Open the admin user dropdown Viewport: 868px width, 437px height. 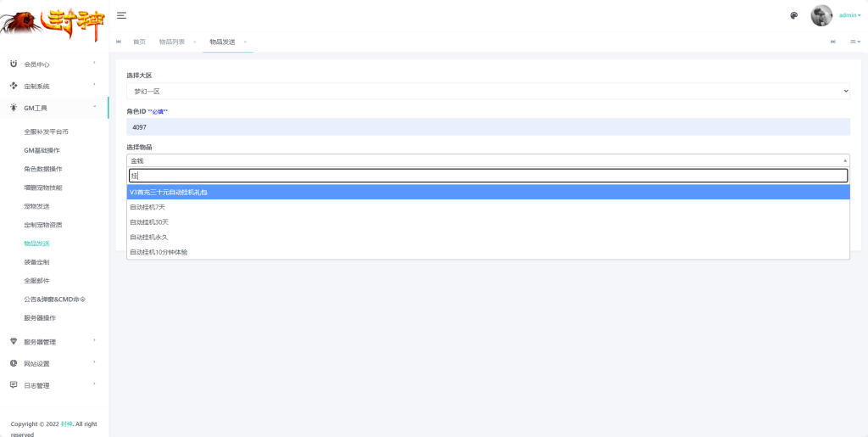[849, 15]
